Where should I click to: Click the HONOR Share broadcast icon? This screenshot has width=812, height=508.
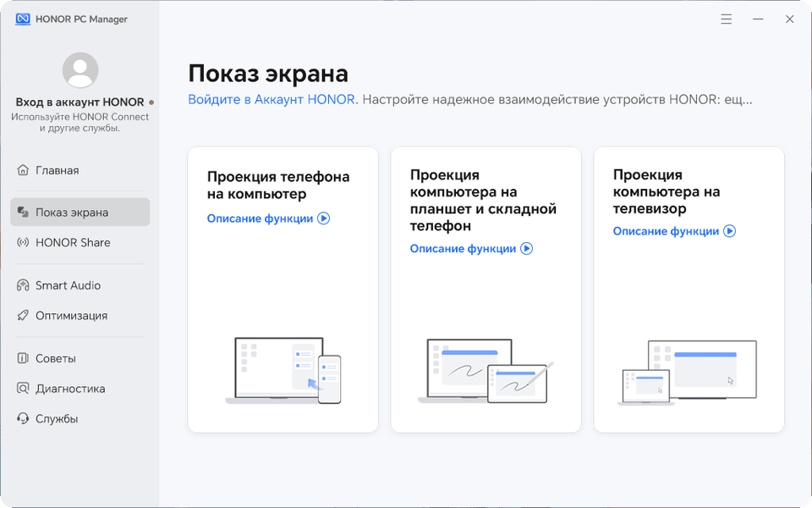(x=23, y=242)
